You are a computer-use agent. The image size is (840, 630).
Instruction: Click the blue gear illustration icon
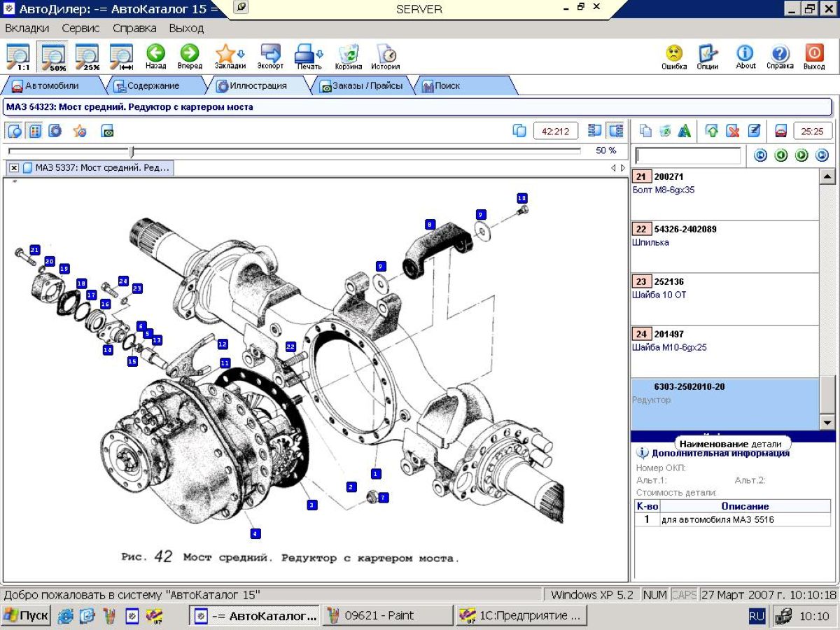tap(55, 131)
